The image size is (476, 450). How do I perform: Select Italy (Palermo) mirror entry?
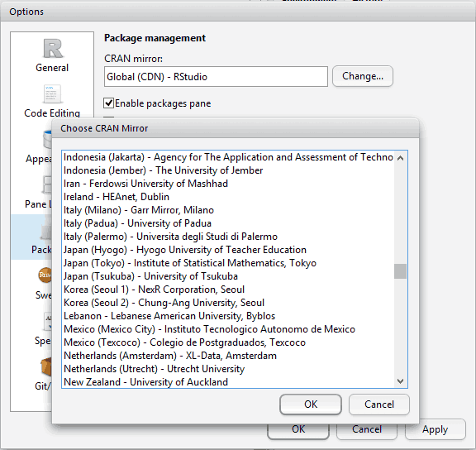point(228,237)
